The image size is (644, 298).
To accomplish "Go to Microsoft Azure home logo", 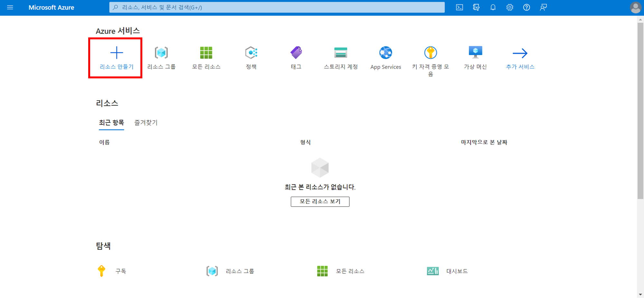I will (x=51, y=7).
